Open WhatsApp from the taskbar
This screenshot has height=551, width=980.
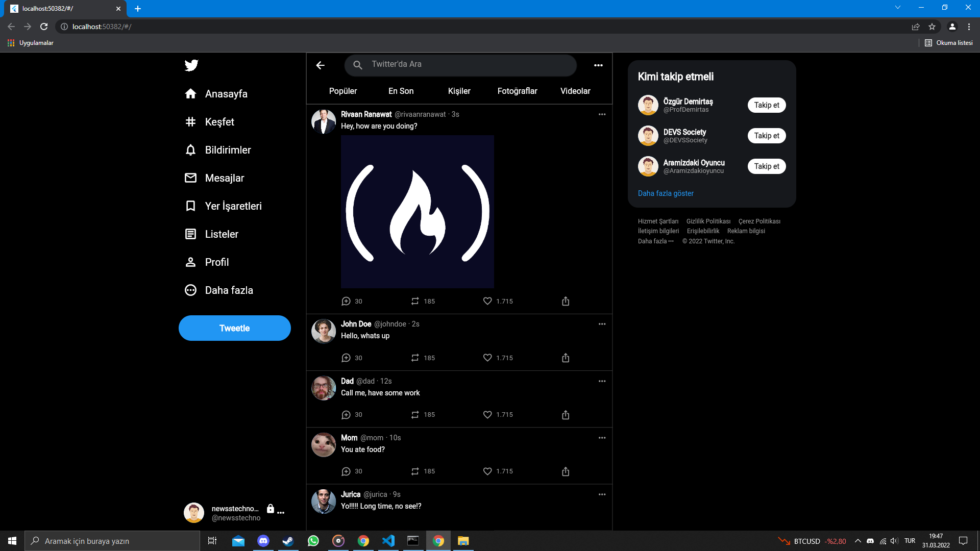coord(313,541)
